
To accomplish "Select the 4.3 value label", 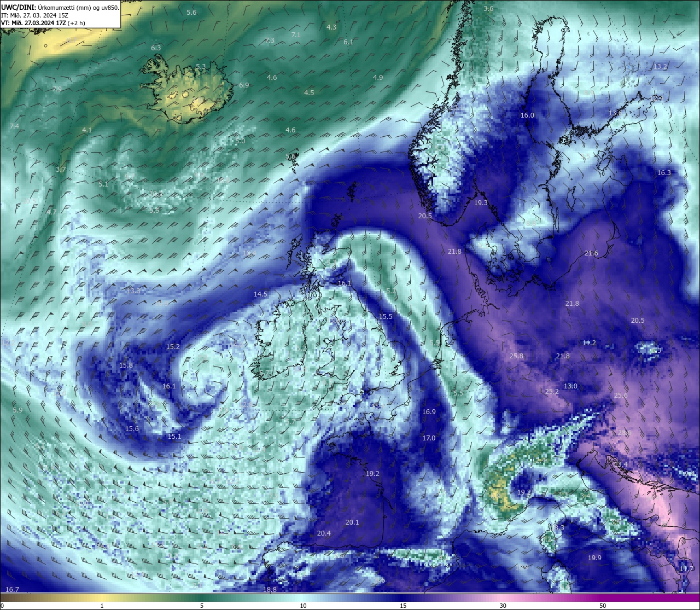I will point(331,27).
